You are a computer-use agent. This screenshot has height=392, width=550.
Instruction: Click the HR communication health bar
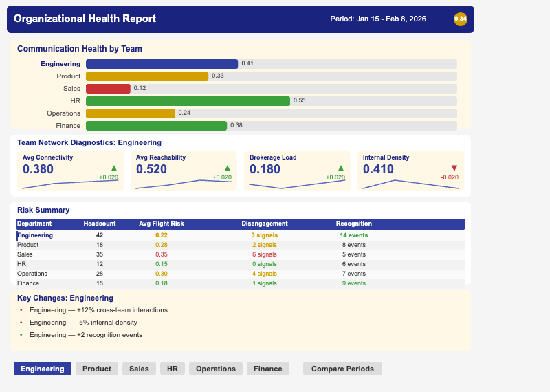coord(188,101)
